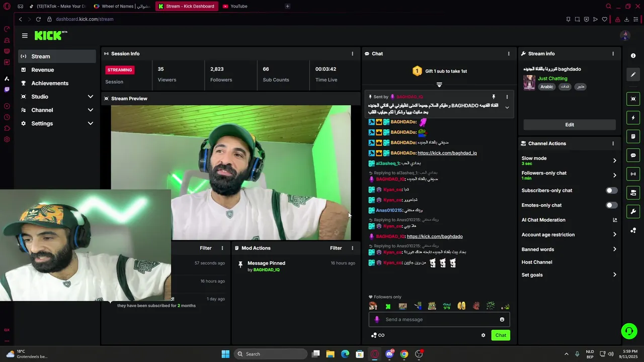Click the Just Chatting category link

[552, 78]
